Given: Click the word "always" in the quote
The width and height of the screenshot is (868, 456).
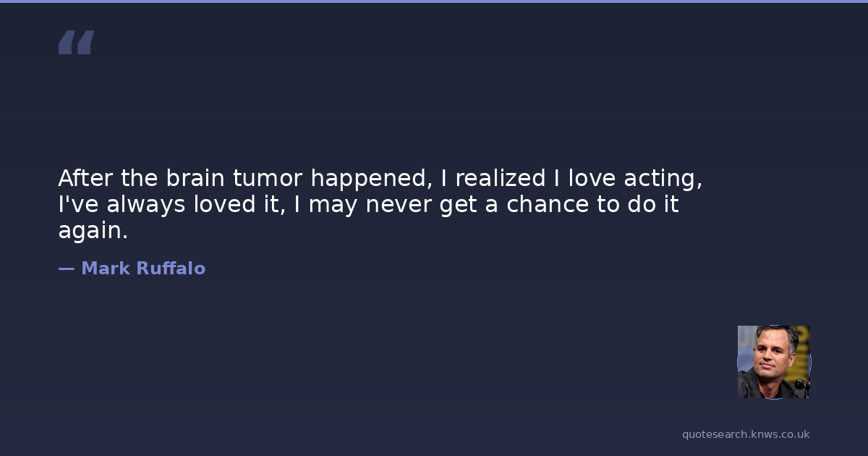Looking at the screenshot, I should coord(146,206).
